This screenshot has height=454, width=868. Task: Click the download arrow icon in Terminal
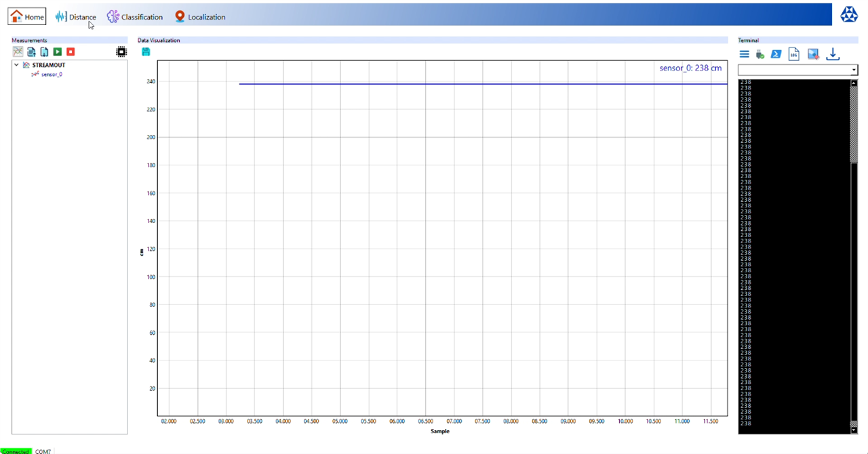pos(833,54)
